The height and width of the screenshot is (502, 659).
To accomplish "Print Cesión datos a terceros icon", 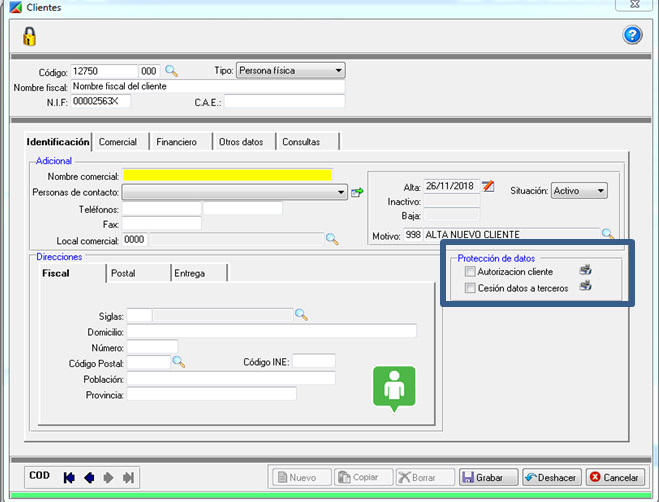I will point(585,286).
